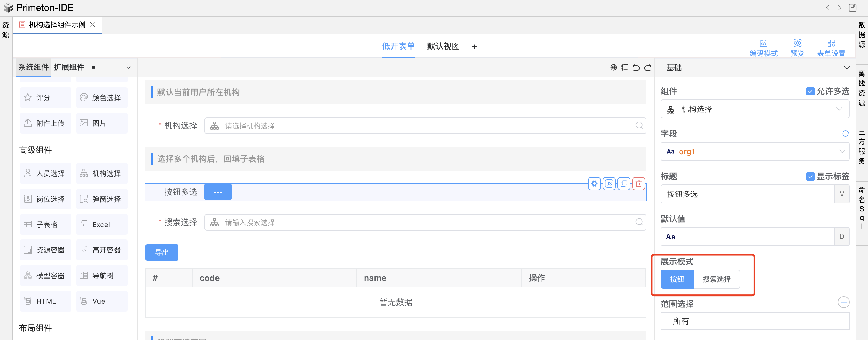Click the undo arrow in canvas toolbar
This screenshot has height=340, width=868.
click(636, 67)
